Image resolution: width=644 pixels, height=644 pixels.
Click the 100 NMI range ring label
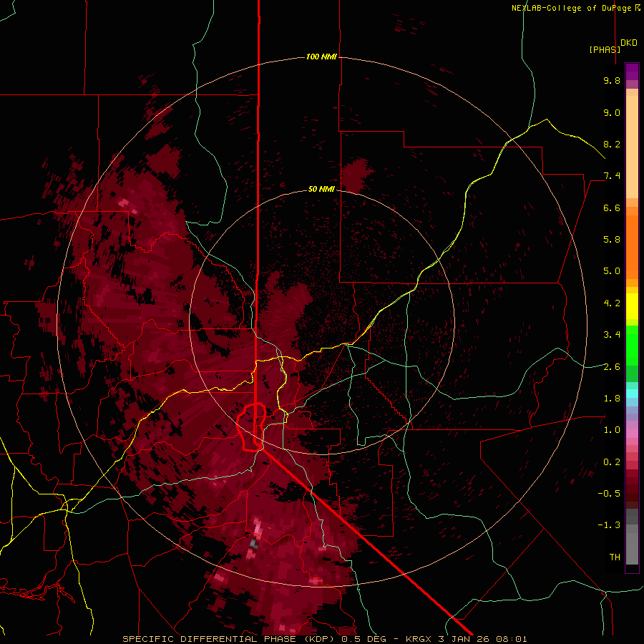[x=321, y=57]
